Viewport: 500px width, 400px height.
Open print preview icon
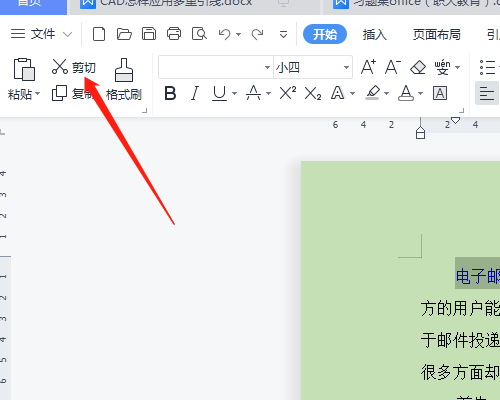pos(199,34)
